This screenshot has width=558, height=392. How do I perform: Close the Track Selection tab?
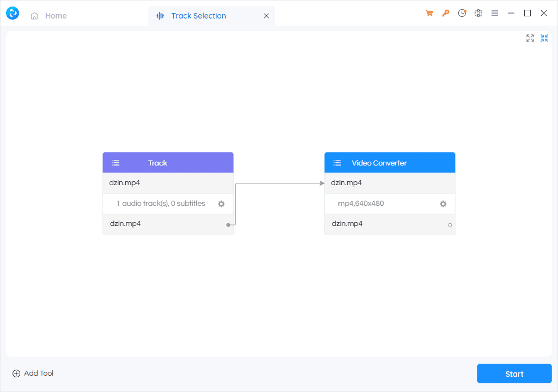click(266, 16)
